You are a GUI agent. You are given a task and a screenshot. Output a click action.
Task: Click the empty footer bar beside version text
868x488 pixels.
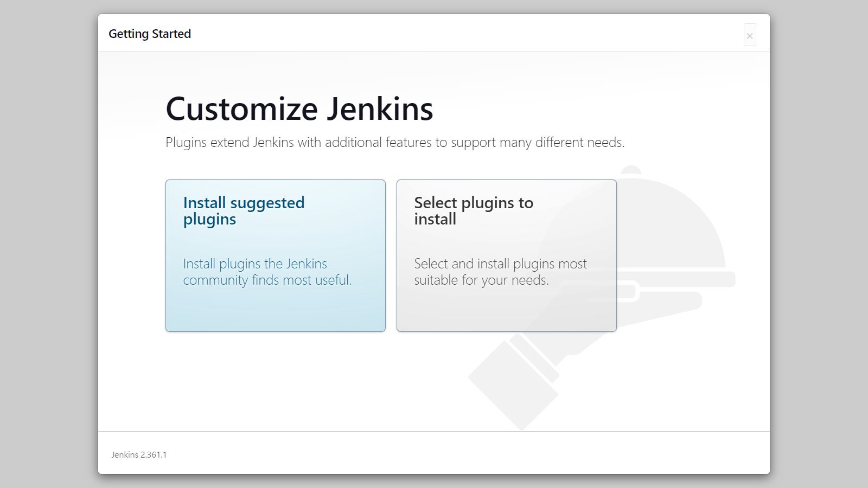pos(434,454)
